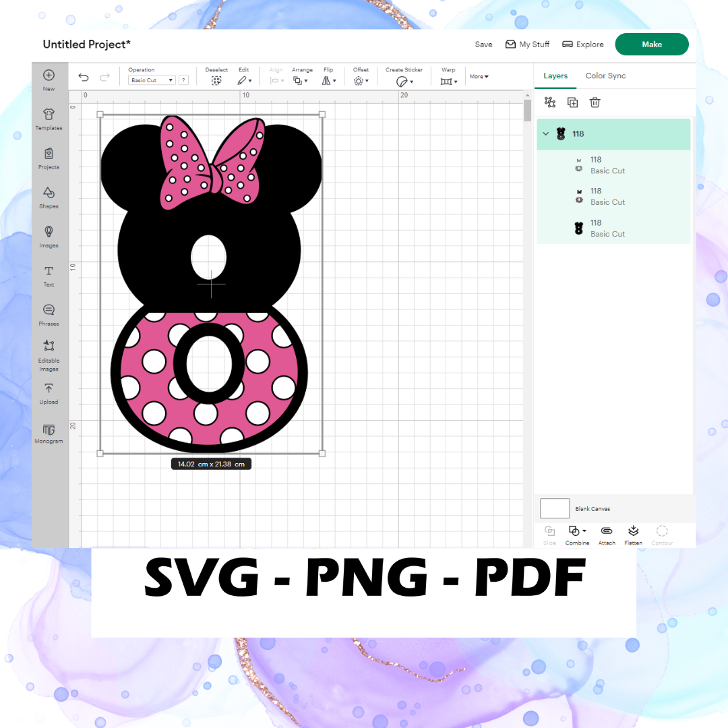This screenshot has height=728, width=728.
Task: Click the 14.02 cm x 21.38 cm size label
Action: pos(211,464)
